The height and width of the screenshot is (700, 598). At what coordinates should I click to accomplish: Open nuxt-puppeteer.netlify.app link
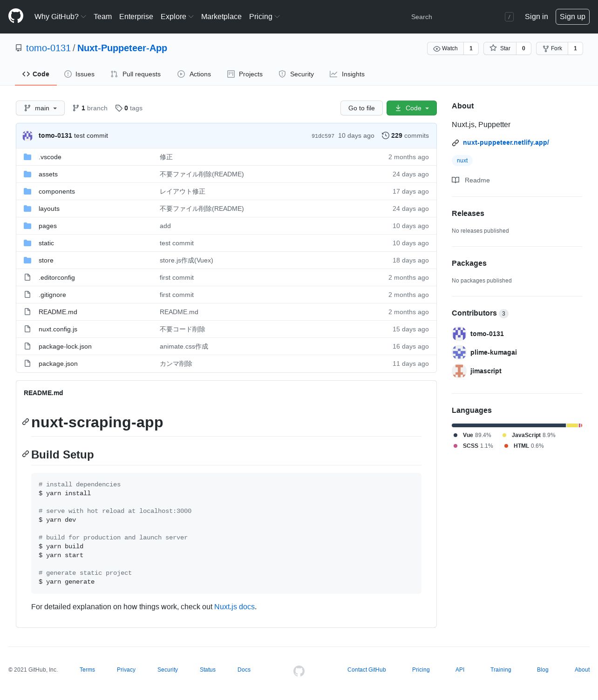tap(506, 142)
